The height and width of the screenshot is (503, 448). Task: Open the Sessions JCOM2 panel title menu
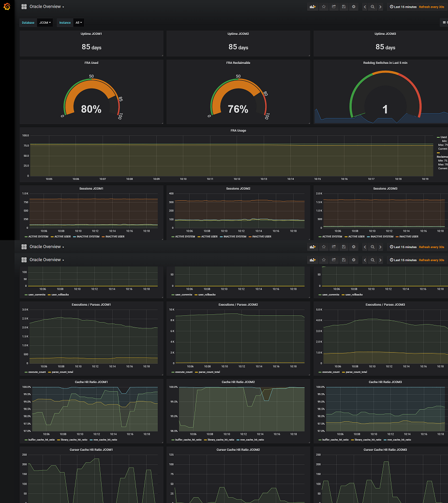(x=238, y=189)
